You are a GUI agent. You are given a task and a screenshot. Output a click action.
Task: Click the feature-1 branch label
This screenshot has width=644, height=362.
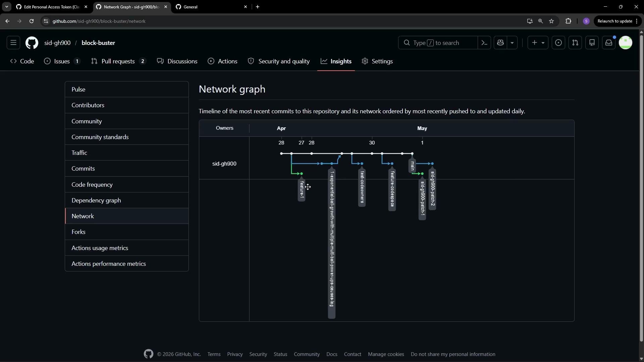pyautogui.click(x=302, y=190)
